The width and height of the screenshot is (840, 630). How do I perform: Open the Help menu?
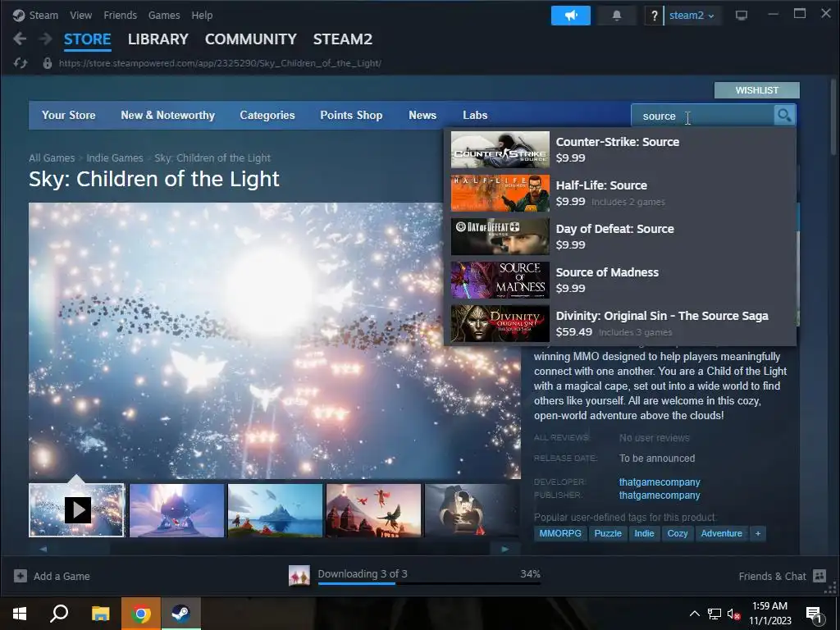202,15
